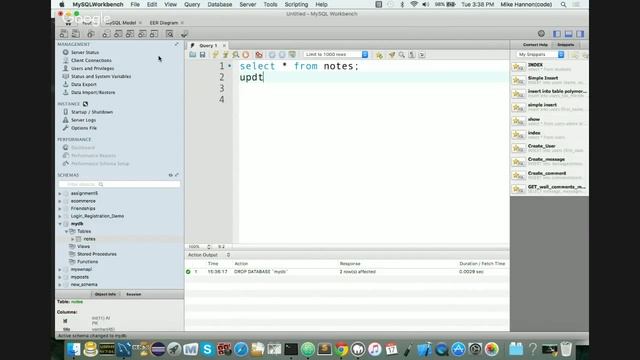Image resolution: width=640 pixels, height=360 pixels.
Task: Open the My Snippets category dropdown
Action: 540,54
